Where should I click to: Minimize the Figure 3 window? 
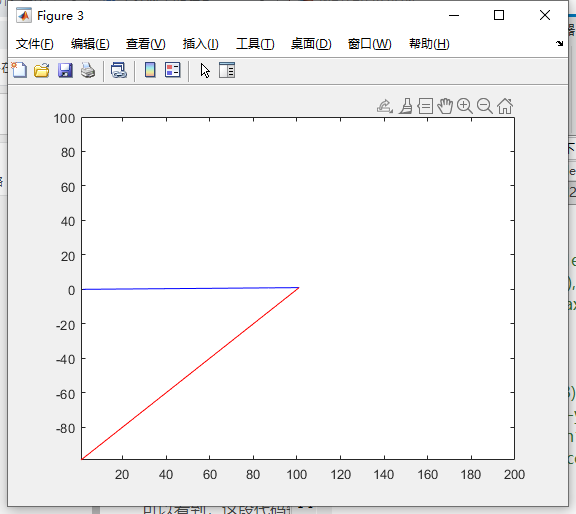tap(454, 15)
